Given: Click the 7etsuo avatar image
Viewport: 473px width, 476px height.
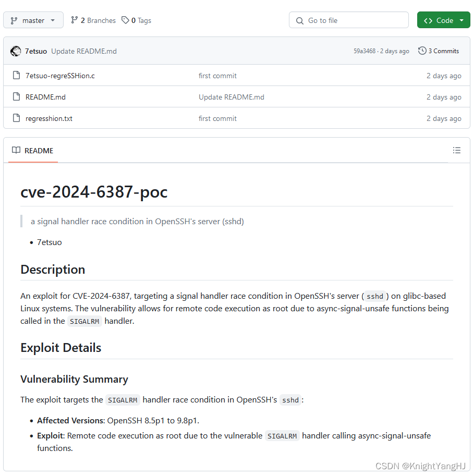Looking at the screenshot, I should 16,51.
